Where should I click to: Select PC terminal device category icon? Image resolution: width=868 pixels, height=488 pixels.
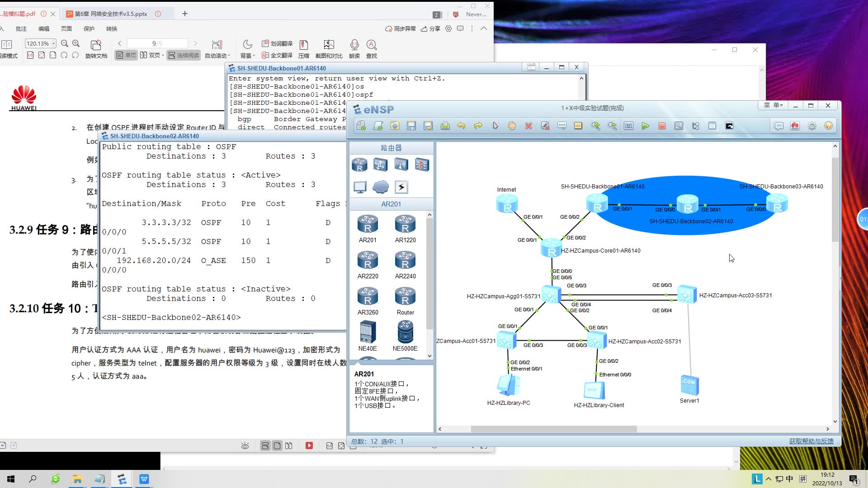click(360, 187)
